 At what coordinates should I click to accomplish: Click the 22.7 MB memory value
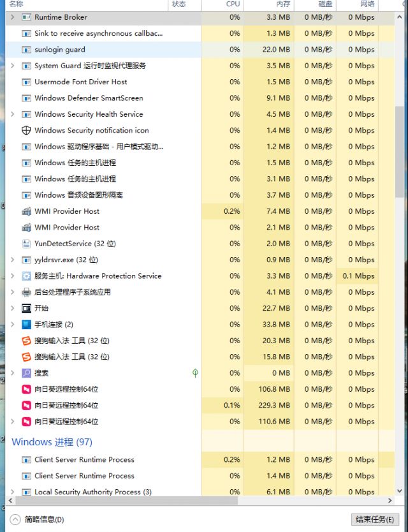(277, 308)
